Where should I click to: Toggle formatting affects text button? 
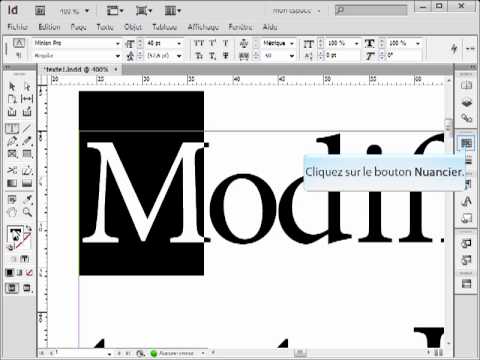click(25, 259)
